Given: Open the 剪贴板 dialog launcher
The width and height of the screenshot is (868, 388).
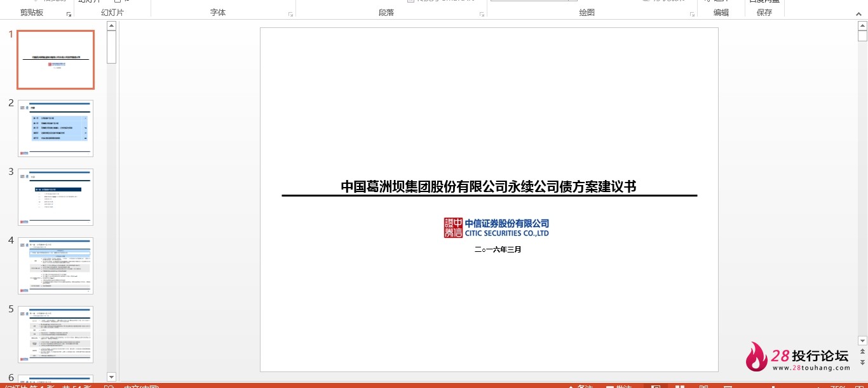Looking at the screenshot, I should pyautogui.click(x=69, y=14).
